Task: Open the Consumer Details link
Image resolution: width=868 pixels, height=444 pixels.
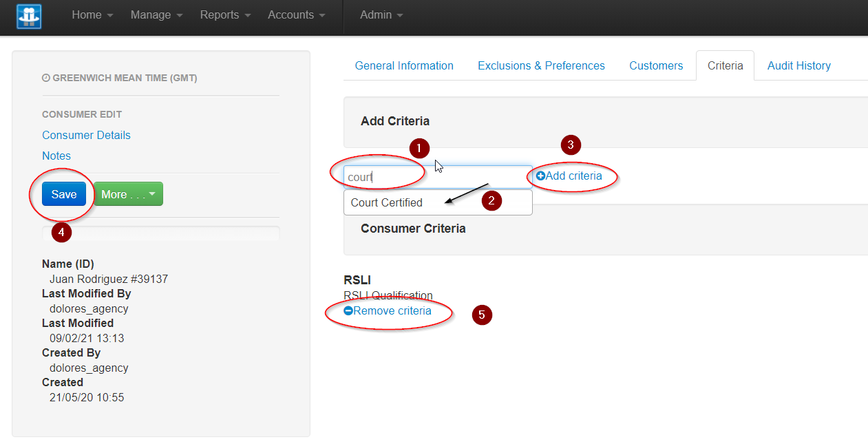Action: click(x=86, y=136)
